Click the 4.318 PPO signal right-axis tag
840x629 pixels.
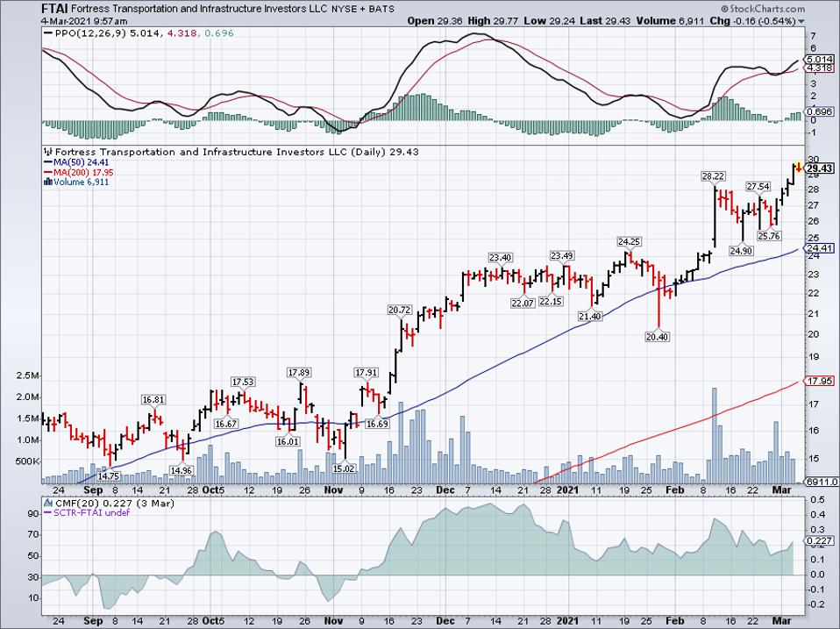point(820,68)
